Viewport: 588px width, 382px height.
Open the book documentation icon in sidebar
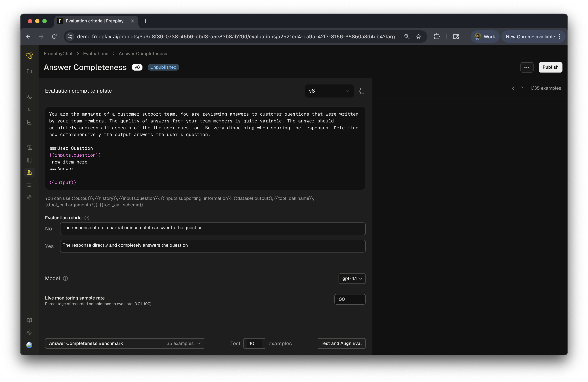(29, 320)
